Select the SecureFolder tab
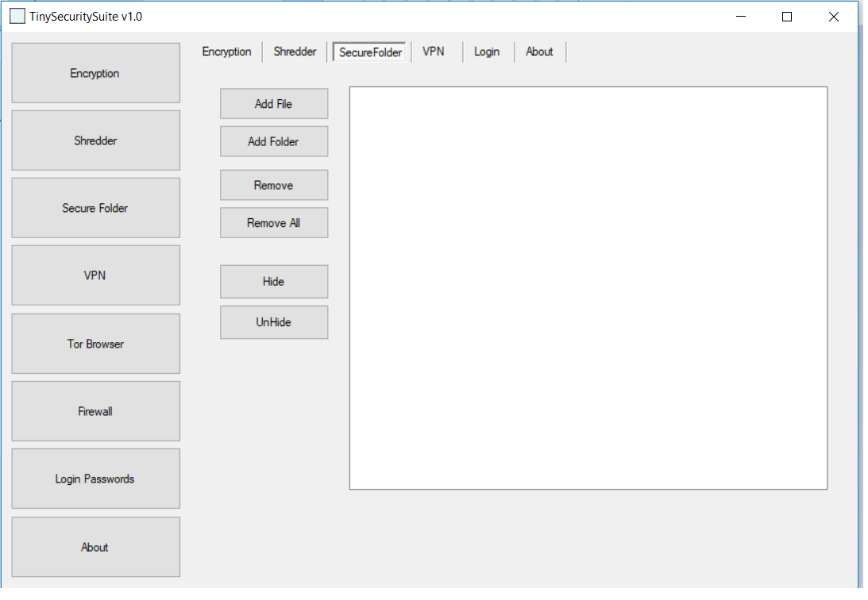This screenshot has width=868, height=600. tap(370, 52)
